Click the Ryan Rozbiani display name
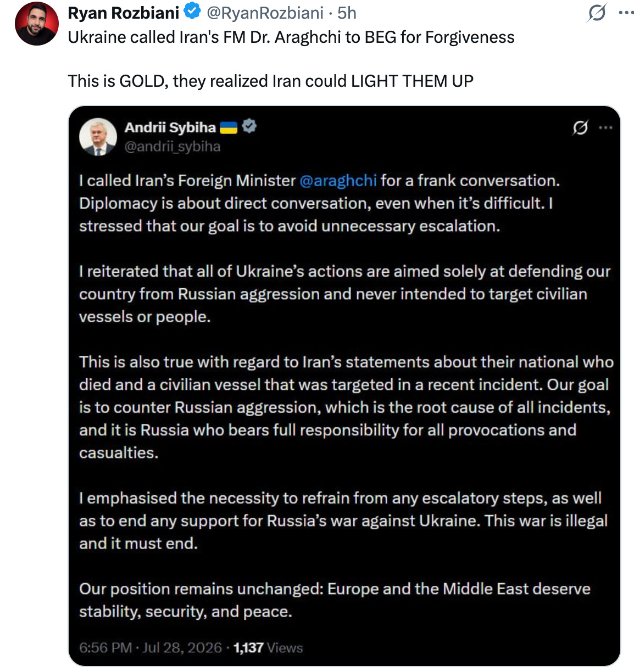Screen dimensions: 634x672 pos(124,13)
